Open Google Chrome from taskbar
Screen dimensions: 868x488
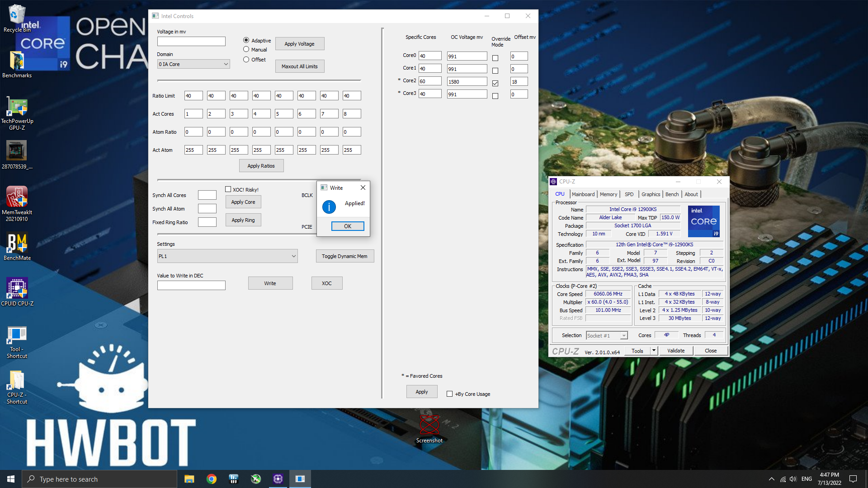tap(211, 479)
